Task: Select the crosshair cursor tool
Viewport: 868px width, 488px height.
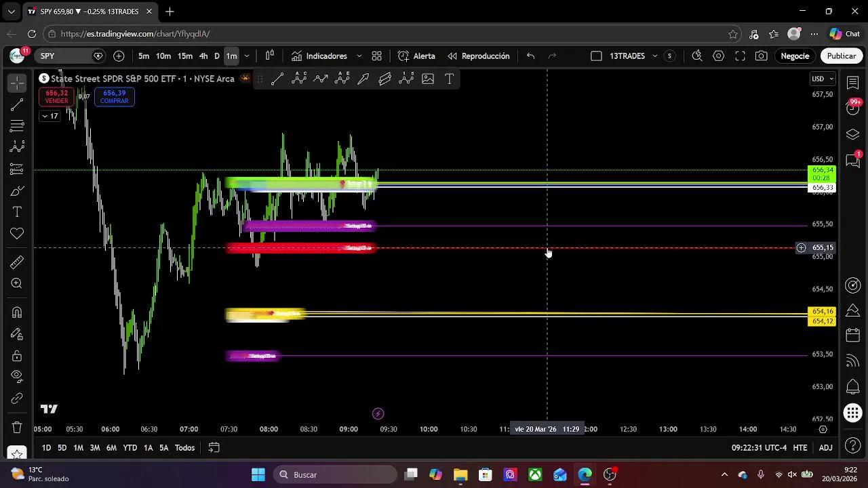Action: [x=17, y=83]
